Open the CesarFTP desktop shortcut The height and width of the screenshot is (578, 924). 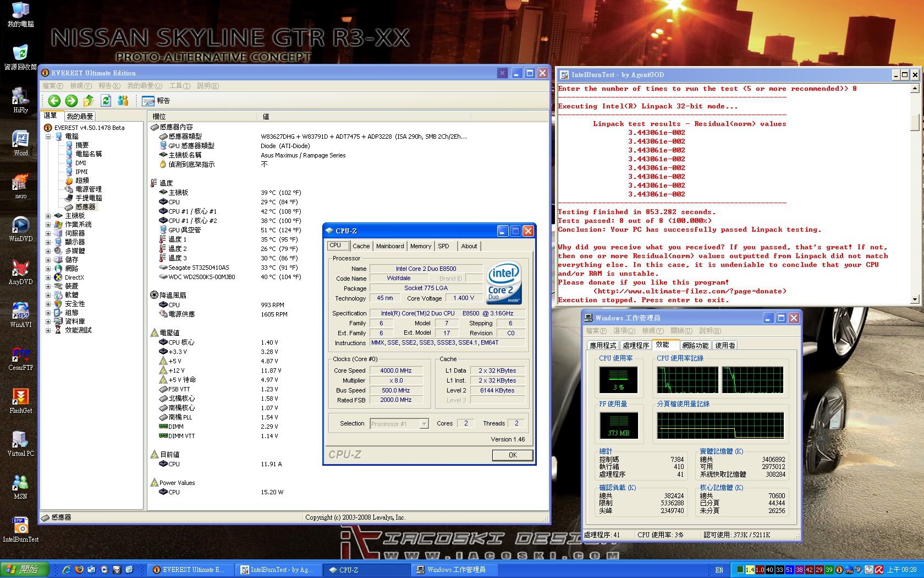(x=20, y=358)
